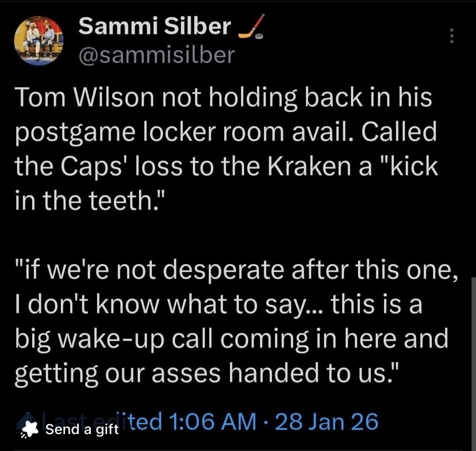476x451 pixels.
Task: Select the '28 Jan 26' date
Action: 327,421
